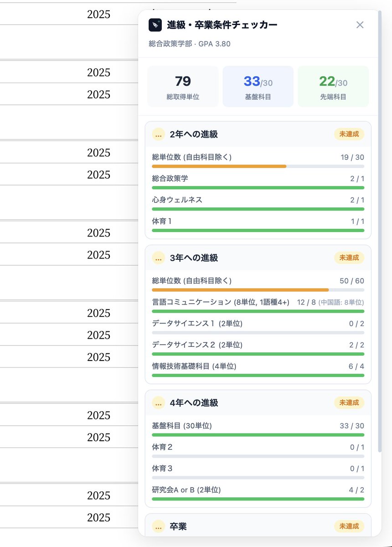
Task: Click the 50 / 60 総単位数 progress bar
Action: click(258, 290)
